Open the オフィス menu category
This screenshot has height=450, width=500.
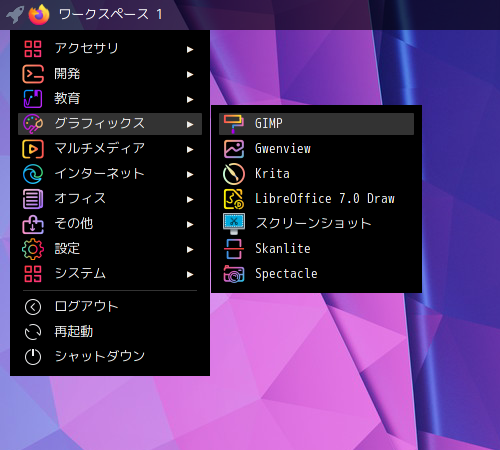pos(110,199)
